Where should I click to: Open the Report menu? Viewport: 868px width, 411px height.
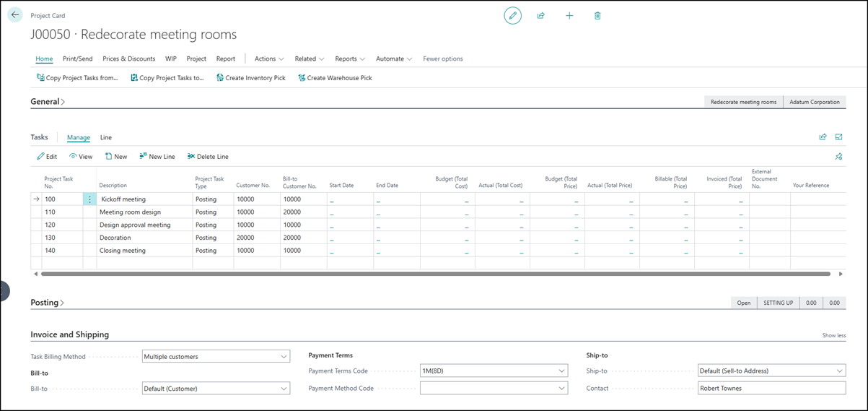click(225, 59)
